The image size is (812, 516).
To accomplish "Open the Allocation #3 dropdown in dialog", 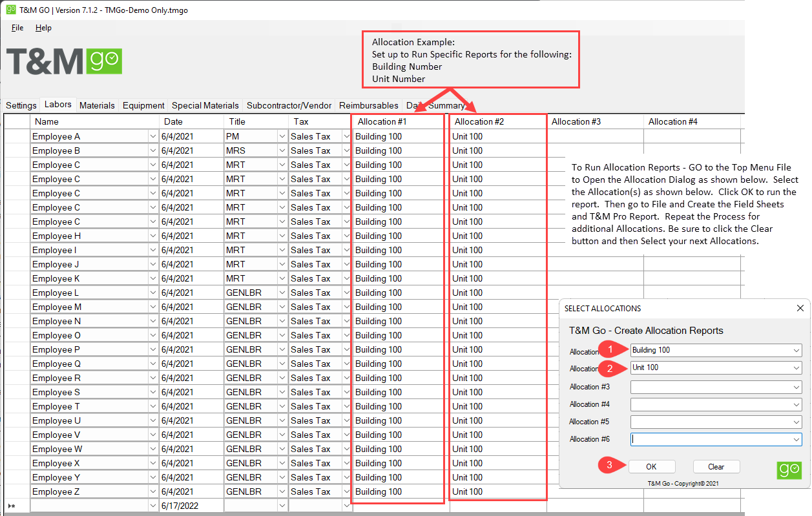I will click(796, 387).
